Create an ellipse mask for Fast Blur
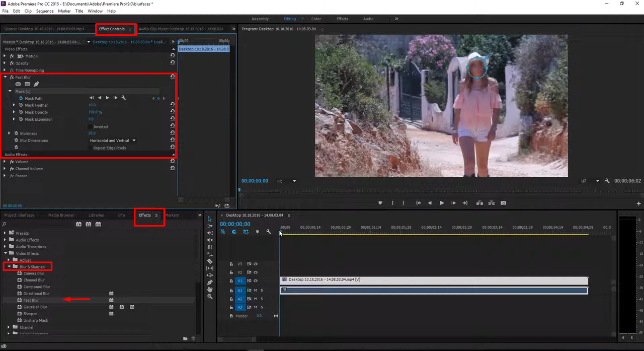Screen dimensions: 644x351 click(18, 84)
